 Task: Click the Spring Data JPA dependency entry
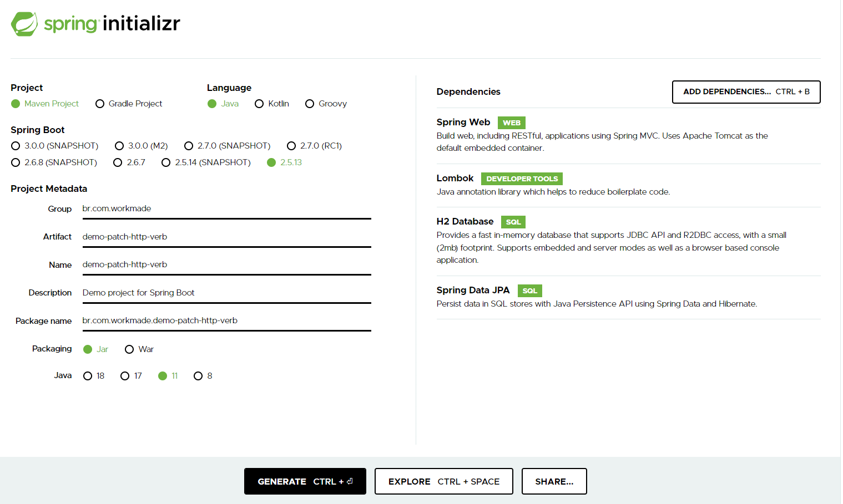[628, 297]
